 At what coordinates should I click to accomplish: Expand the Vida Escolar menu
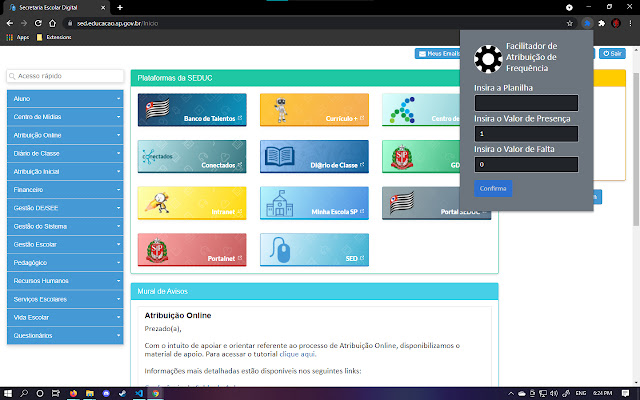click(x=65, y=317)
